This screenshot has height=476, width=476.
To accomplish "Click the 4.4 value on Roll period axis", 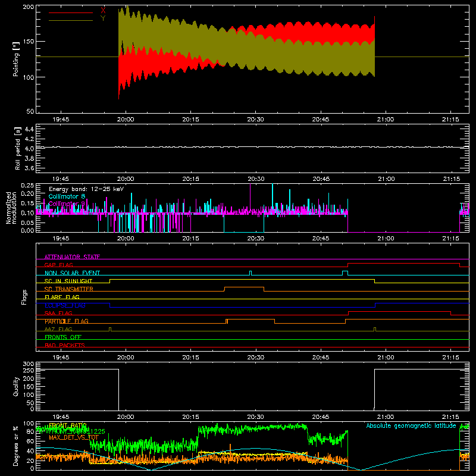I will coord(29,129).
